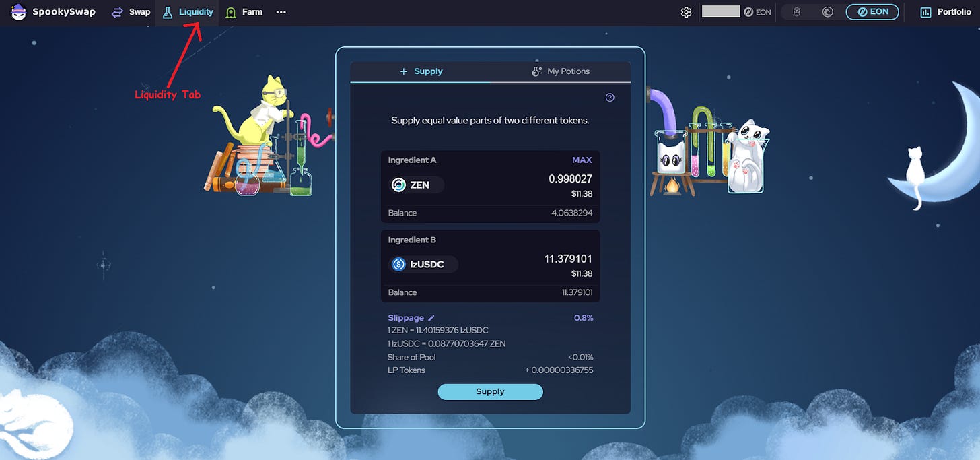This screenshot has height=460, width=980.
Task: Click the SpookySwap logo
Action: [54, 12]
